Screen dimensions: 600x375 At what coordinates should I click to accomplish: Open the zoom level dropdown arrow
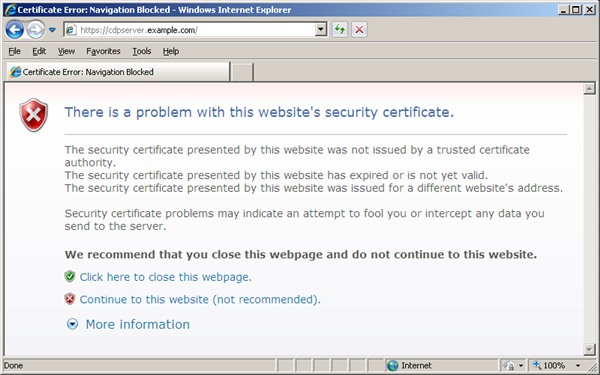(x=578, y=366)
